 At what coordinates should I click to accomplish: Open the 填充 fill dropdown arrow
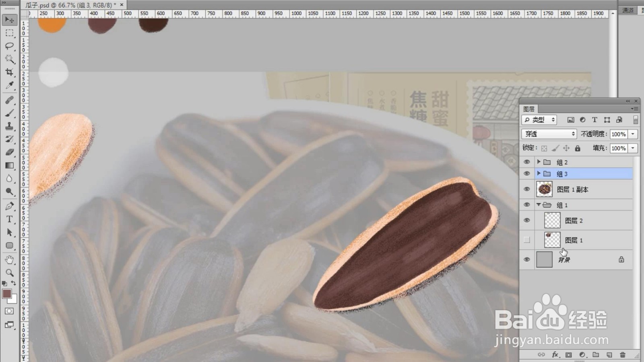pos(633,148)
